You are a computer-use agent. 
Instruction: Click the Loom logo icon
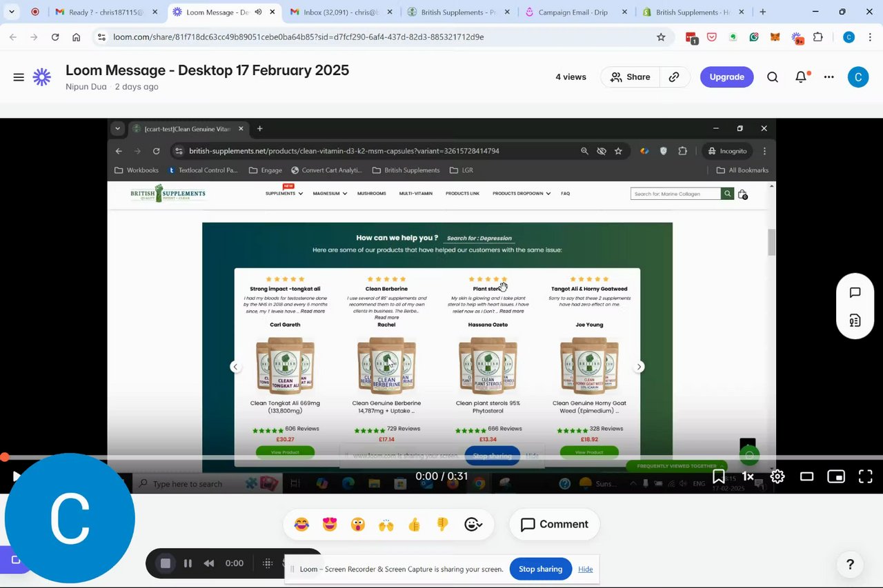(x=42, y=77)
